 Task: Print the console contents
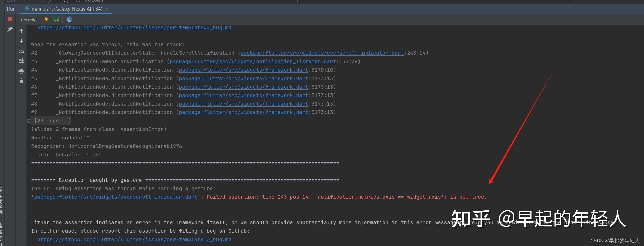(21, 71)
